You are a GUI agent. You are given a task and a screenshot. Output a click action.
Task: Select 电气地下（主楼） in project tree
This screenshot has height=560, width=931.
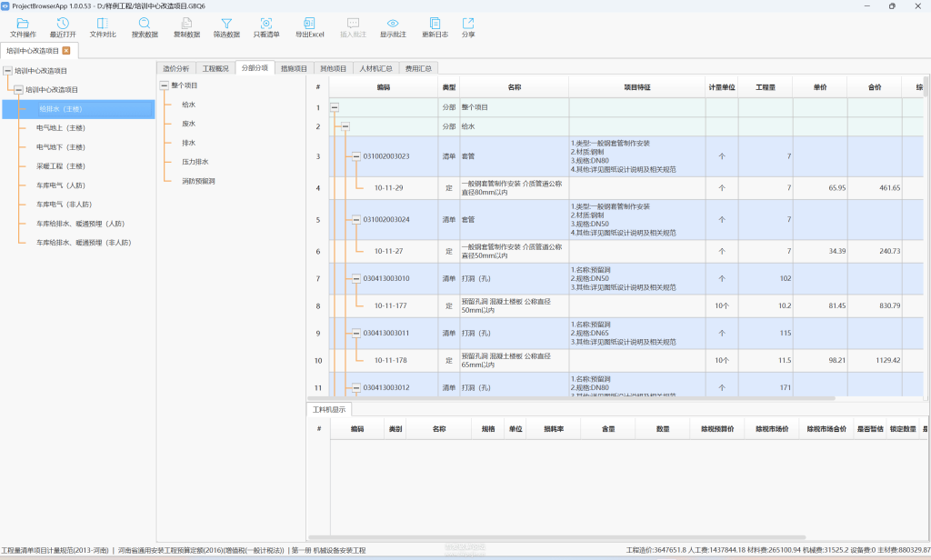[x=61, y=146]
